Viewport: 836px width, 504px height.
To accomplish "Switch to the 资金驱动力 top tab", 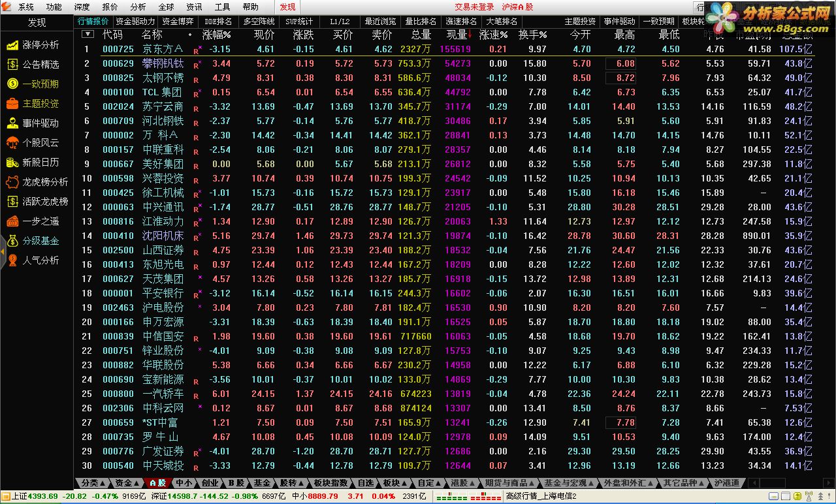I will point(136,21).
